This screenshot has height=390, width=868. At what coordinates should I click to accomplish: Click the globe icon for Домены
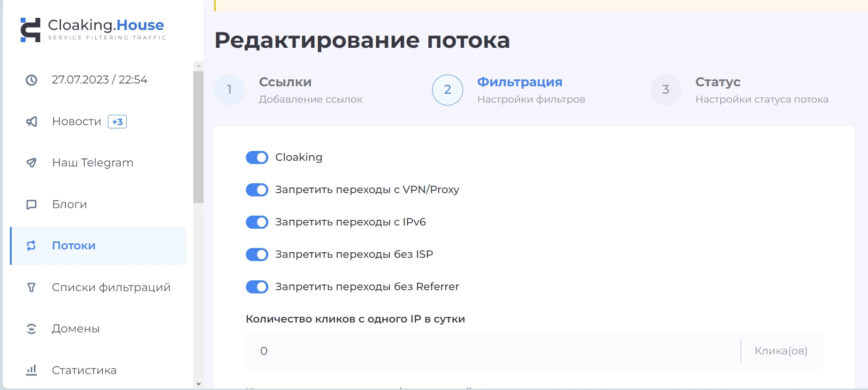coord(31,329)
